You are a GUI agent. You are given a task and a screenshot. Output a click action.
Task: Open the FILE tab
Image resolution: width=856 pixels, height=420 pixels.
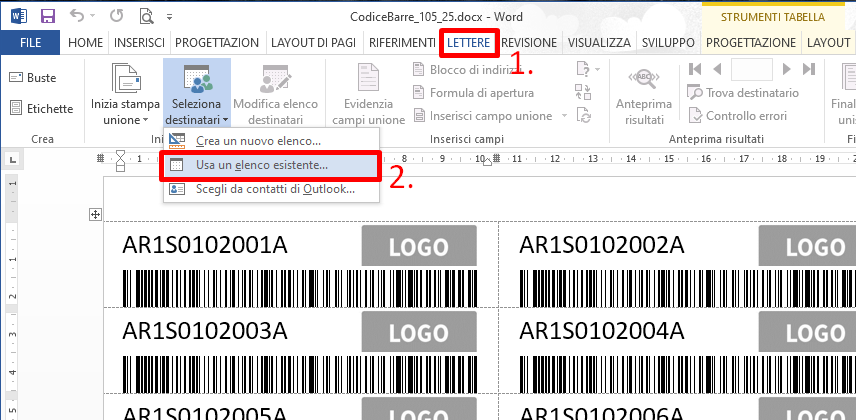[30, 43]
